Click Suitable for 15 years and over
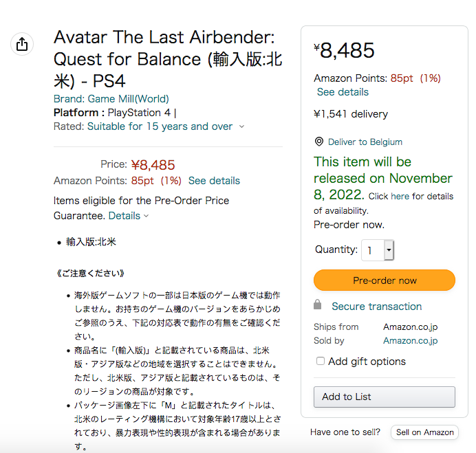Image resolution: width=476 pixels, height=453 pixels. click(x=160, y=126)
